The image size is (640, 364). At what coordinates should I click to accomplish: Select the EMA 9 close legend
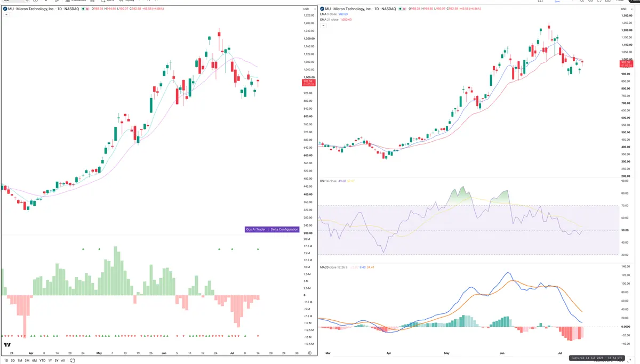328,14
